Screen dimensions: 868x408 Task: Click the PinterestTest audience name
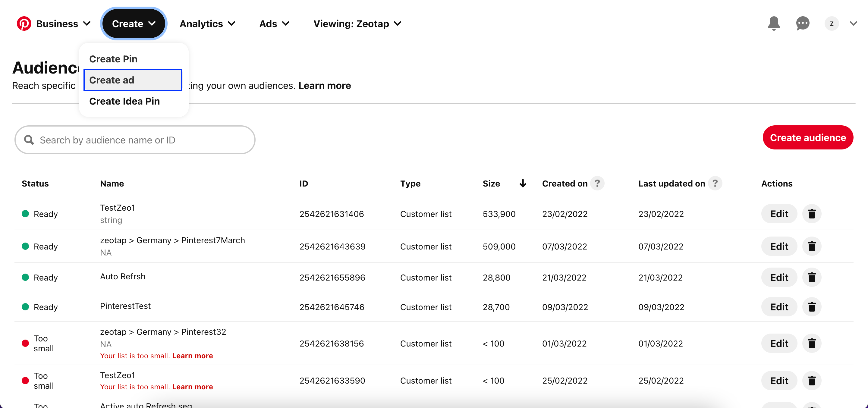(x=125, y=306)
